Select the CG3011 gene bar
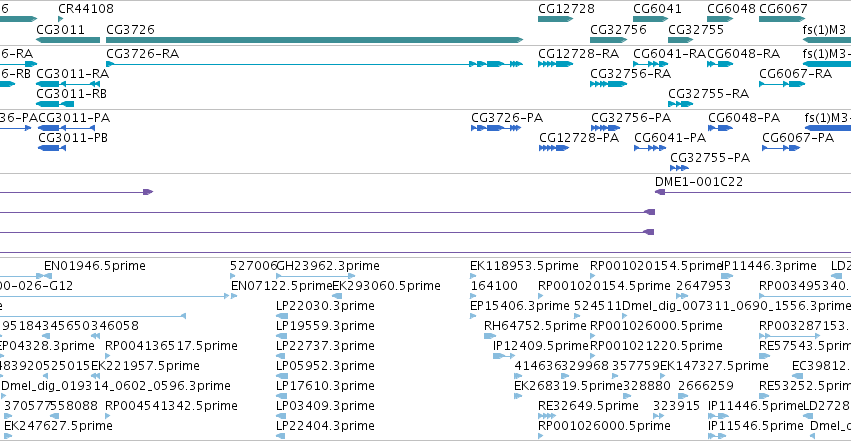Viewport: 851px width, 441px height. coord(68,40)
